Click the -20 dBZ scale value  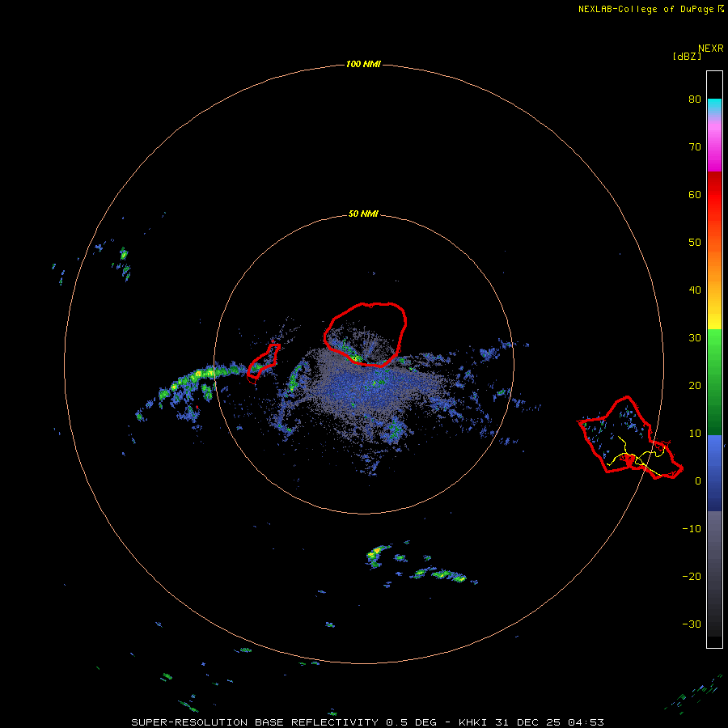pos(692,576)
